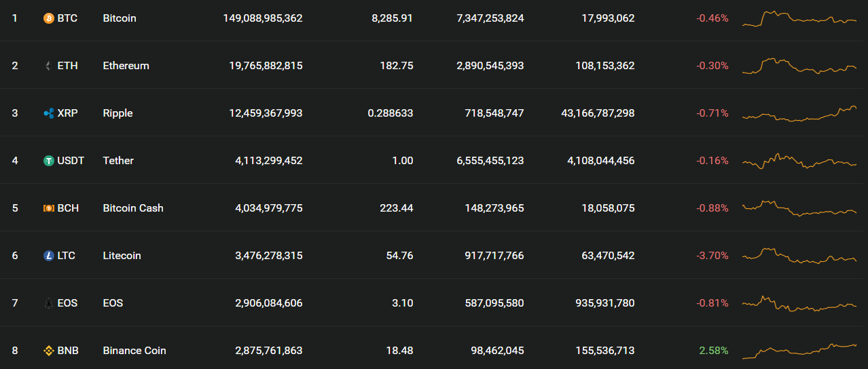868x369 pixels.
Task: Click the EOS logo icon
Action: pyautogui.click(x=48, y=303)
